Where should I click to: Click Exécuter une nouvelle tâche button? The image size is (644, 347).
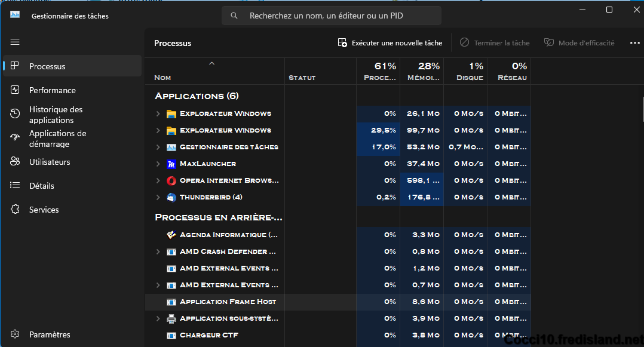tap(390, 43)
